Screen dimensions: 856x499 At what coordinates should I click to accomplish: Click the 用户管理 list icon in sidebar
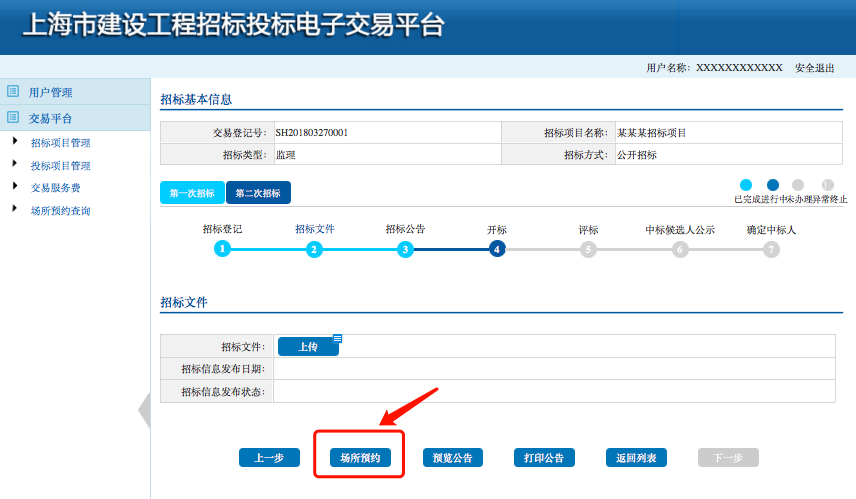pos(13,91)
